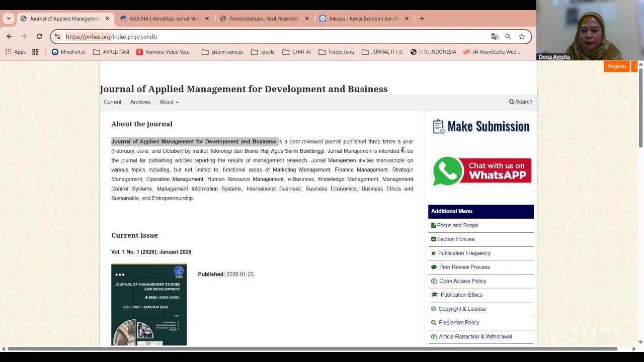
Task: Open the Apps bookmarks shortcut
Action: click(16, 52)
